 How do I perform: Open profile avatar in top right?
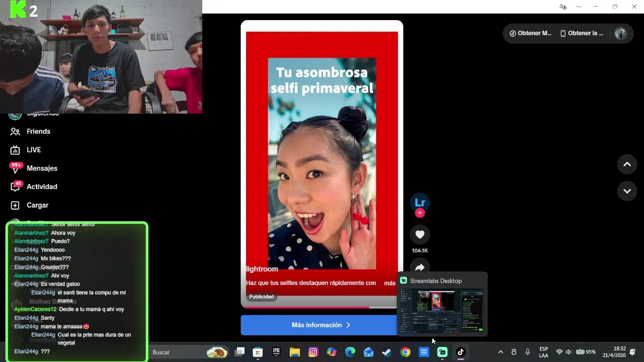point(620,33)
